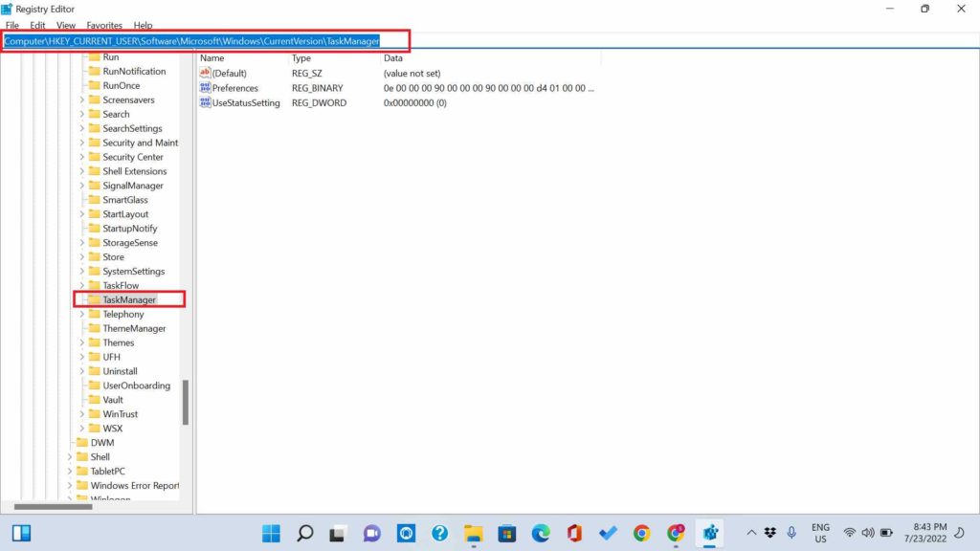The image size is (980, 551).
Task: Click the SmartGlass folder icon
Action: pos(95,200)
